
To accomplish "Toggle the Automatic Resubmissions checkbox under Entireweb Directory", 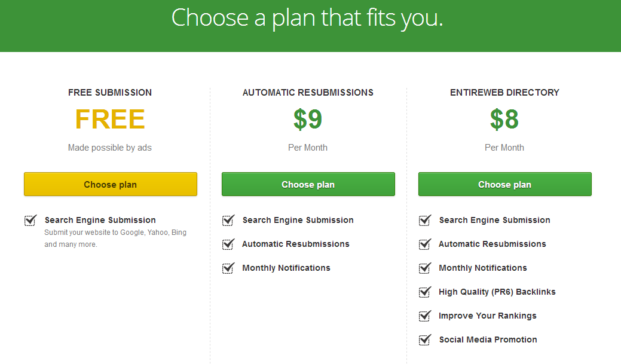I will point(424,244).
